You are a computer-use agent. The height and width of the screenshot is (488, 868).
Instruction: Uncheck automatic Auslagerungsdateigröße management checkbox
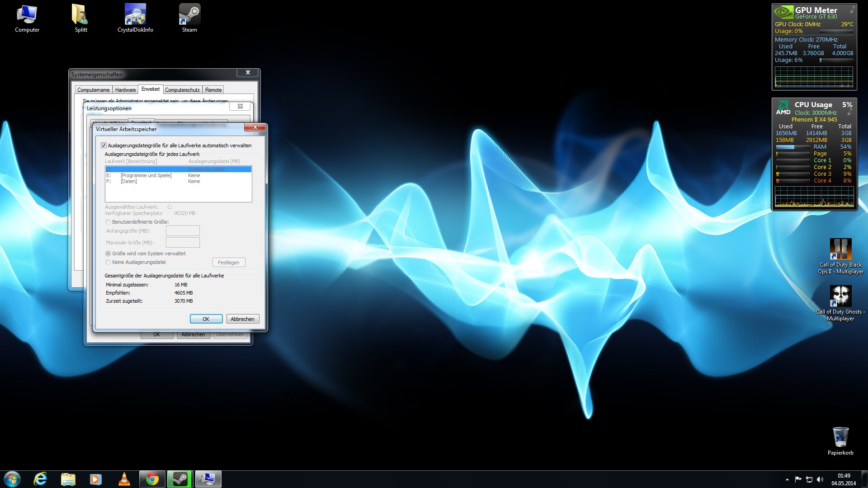[x=104, y=145]
